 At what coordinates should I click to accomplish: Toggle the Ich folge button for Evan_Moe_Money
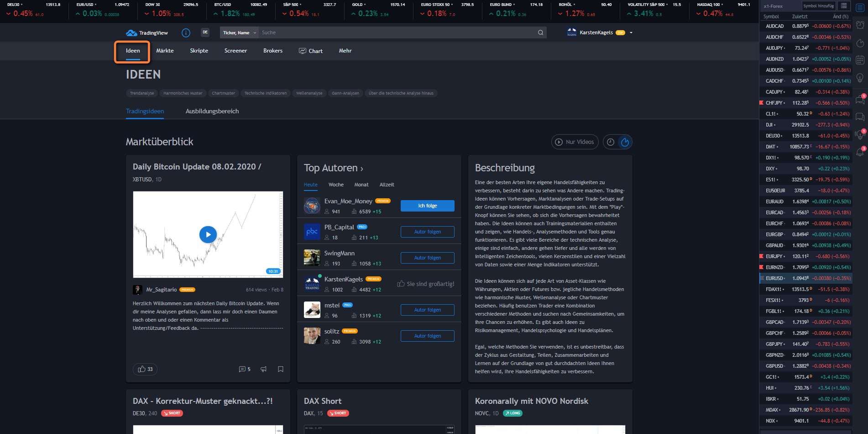(x=427, y=206)
